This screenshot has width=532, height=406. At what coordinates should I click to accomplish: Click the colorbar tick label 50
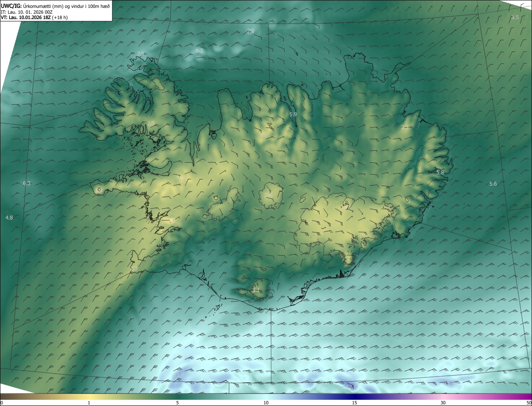pos(529,403)
